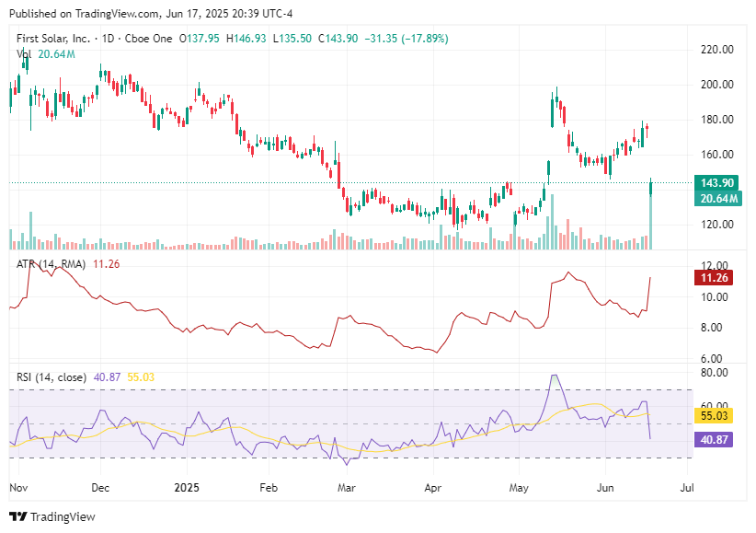Click the close value C143.90
The width and height of the screenshot is (756, 533).
tap(338, 39)
